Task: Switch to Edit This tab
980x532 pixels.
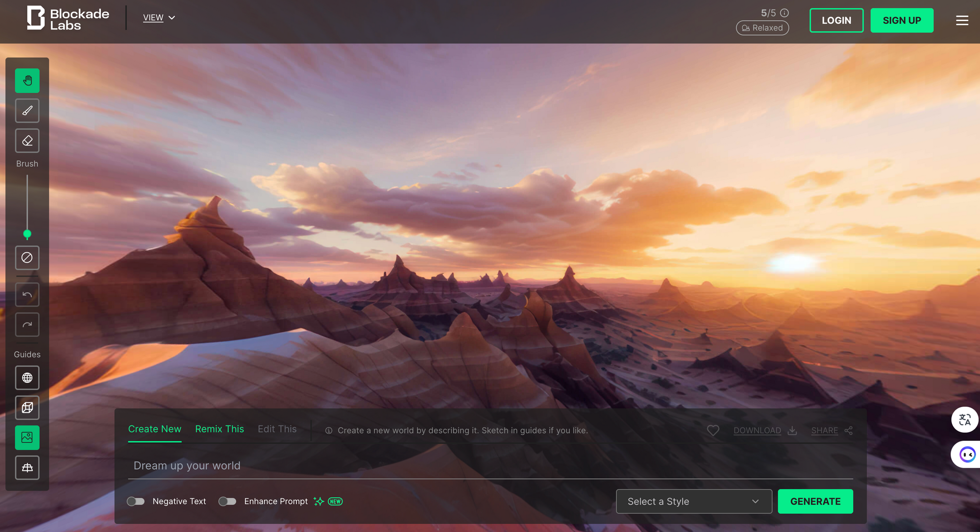Action: [x=276, y=429]
